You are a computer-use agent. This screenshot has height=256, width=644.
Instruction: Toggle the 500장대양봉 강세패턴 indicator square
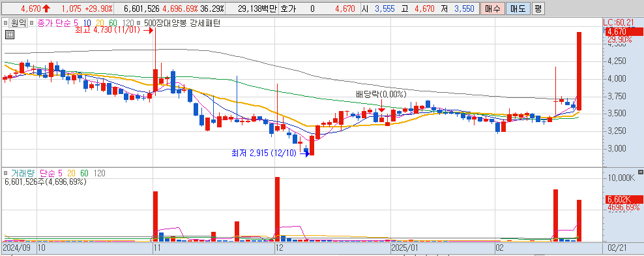[138, 24]
